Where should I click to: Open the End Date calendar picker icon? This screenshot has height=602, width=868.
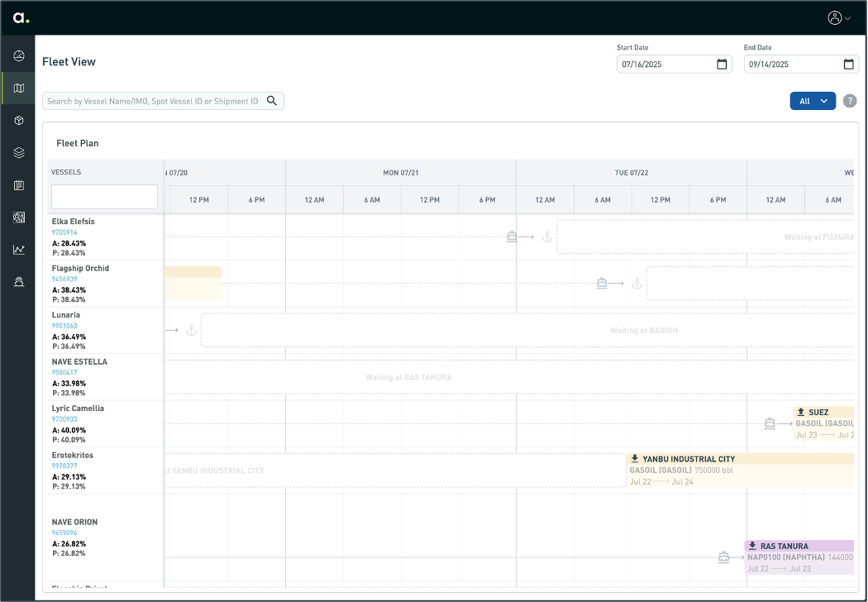click(x=848, y=64)
